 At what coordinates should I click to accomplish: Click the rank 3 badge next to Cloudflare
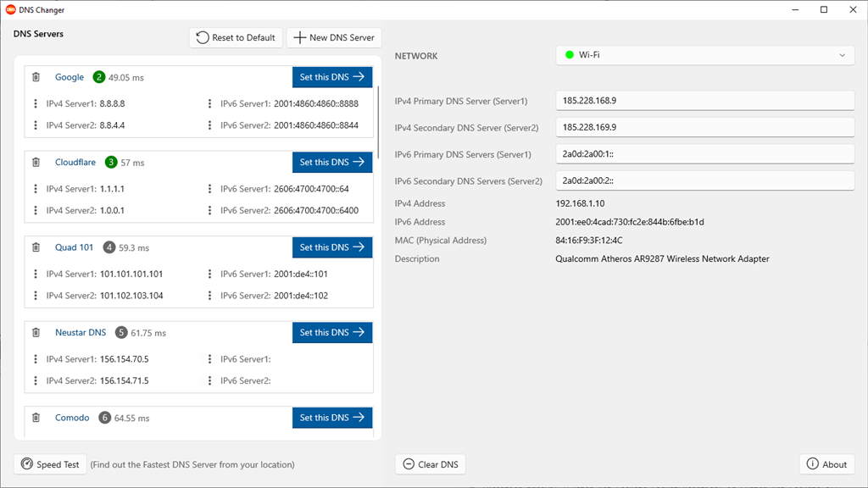(x=111, y=162)
